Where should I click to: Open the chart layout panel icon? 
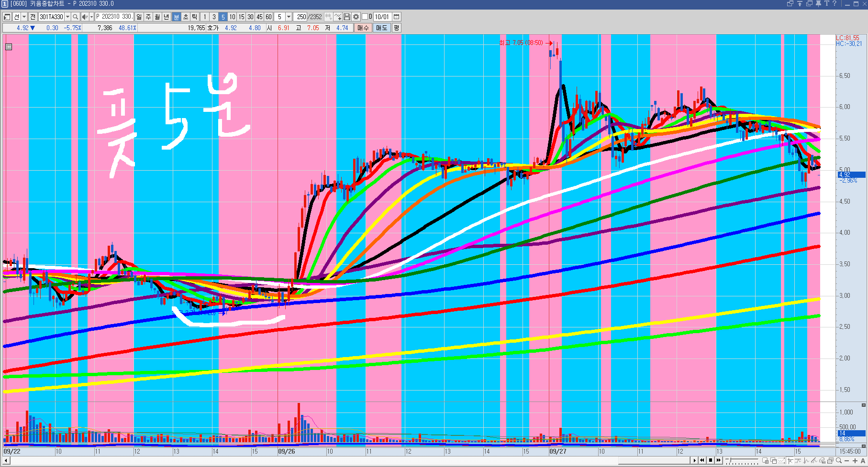[x=7, y=17]
